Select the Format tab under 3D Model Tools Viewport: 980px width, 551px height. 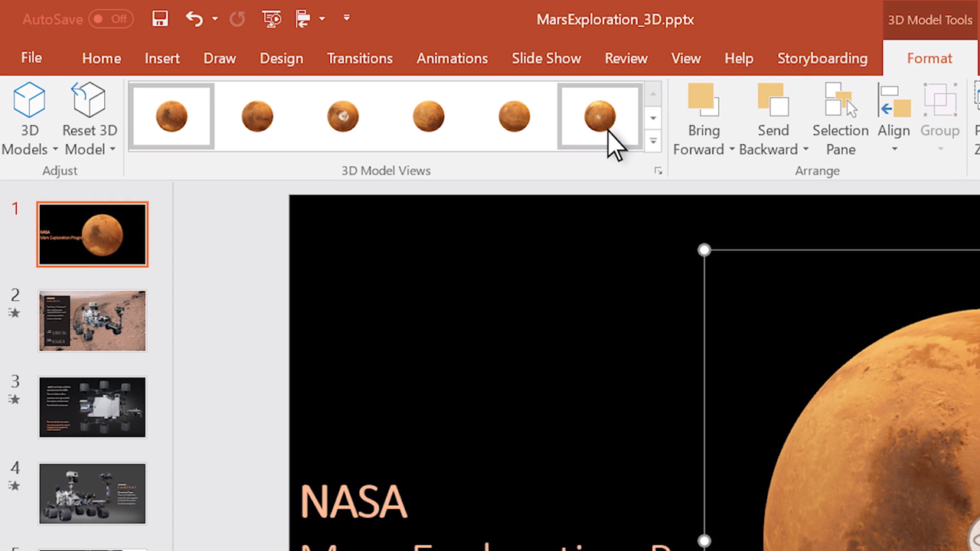(x=929, y=58)
